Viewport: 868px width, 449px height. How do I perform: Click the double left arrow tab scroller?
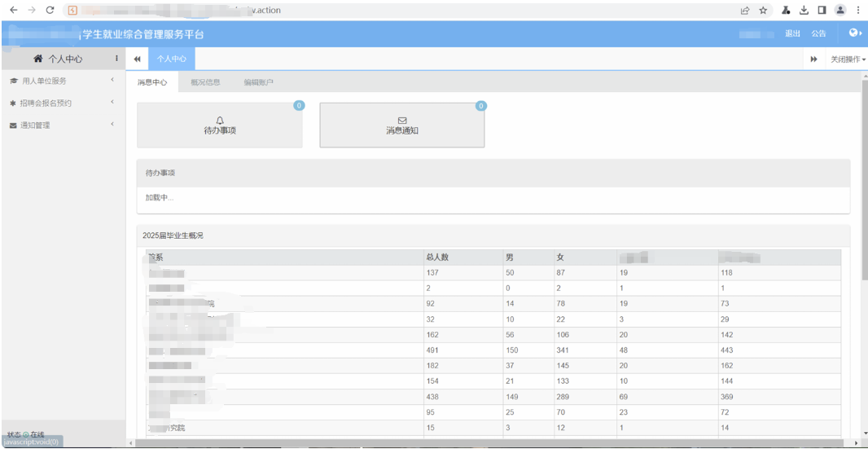coord(138,59)
